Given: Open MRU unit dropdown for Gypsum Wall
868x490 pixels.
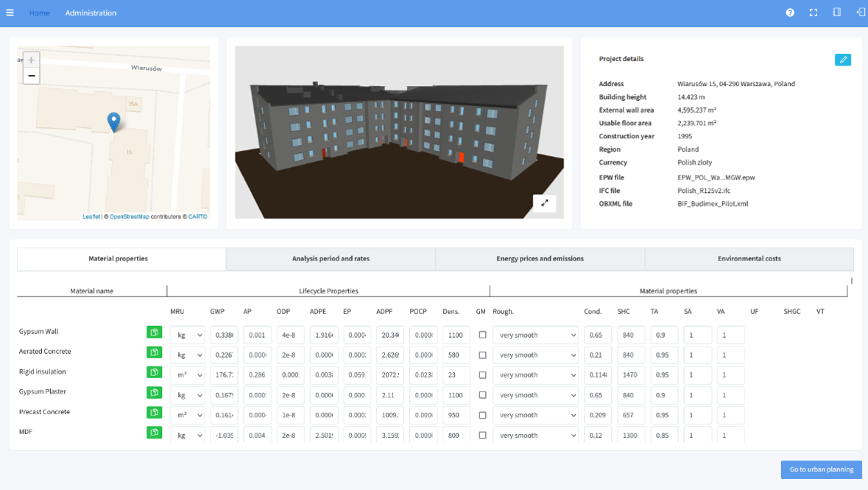Looking at the screenshot, I should pos(188,335).
